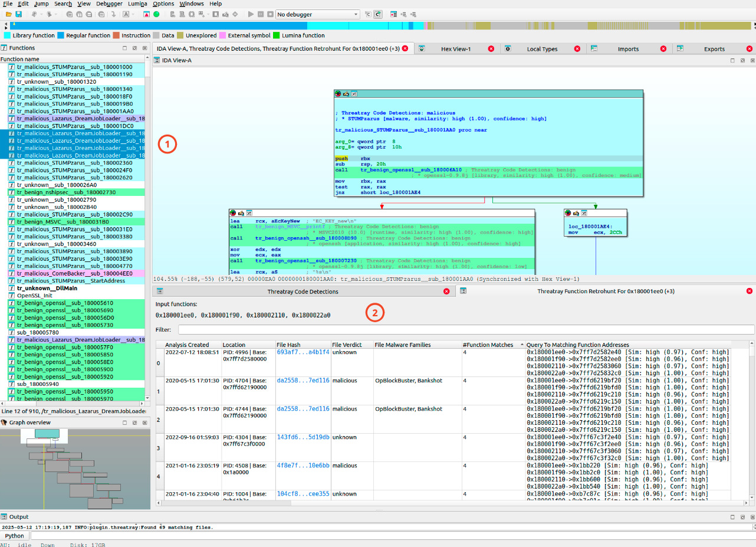
Task: Open file hash link 693af7...a4b1f4
Action: click(303, 352)
